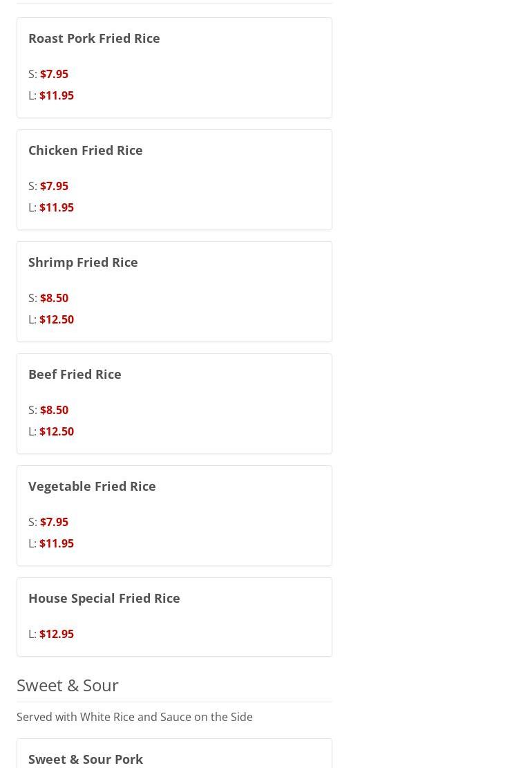Open the Shrimp Fried Rice item
The height and width of the screenshot is (768, 532).
click(83, 262)
